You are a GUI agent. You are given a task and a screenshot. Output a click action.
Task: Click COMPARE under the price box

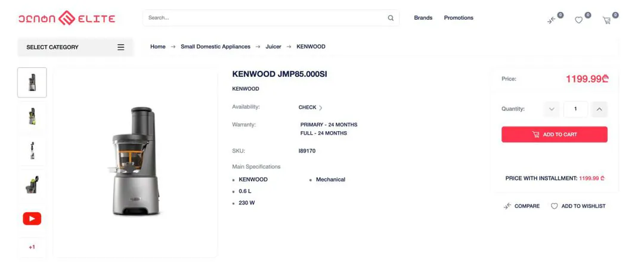pyautogui.click(x=522, y=206)
